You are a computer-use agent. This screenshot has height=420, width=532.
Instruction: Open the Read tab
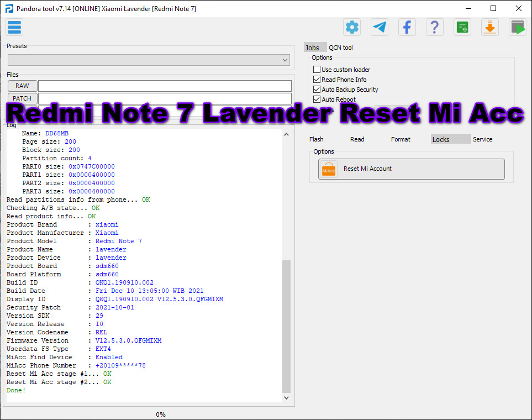coord(357,139)
